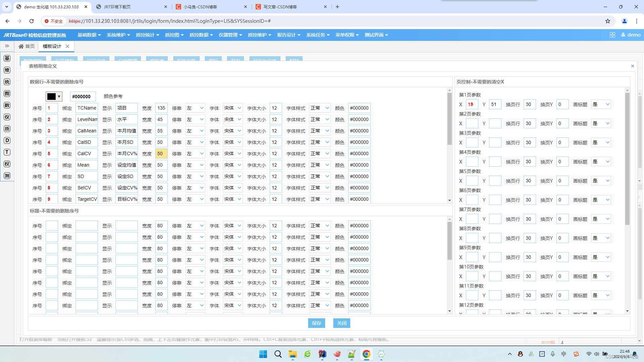The width and height of the screenshot is (644, 362).
Task: Click the D sidebar icon
Action: click(7, 140)
